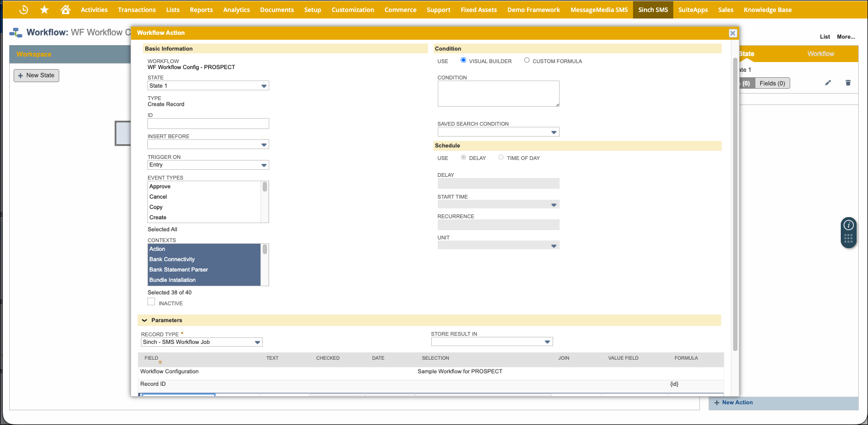Open the Recent Records clock icon
The height and width of the screenshot is (425, 868).
24,10
